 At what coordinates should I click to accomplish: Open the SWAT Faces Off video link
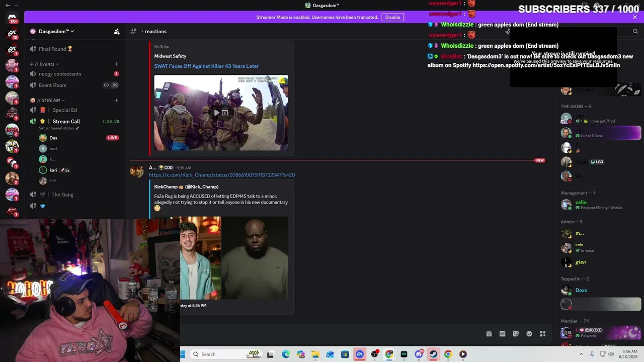(206, 66)
